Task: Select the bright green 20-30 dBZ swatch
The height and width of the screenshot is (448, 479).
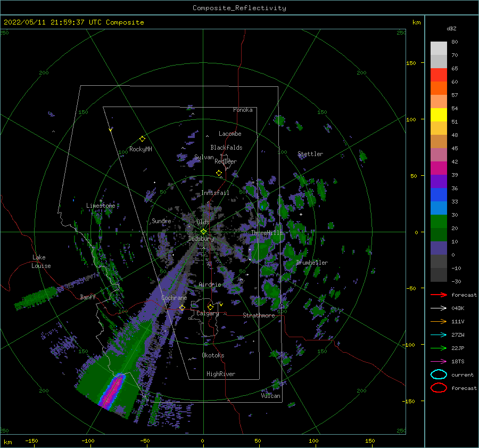Action: (x=439, y=222)
